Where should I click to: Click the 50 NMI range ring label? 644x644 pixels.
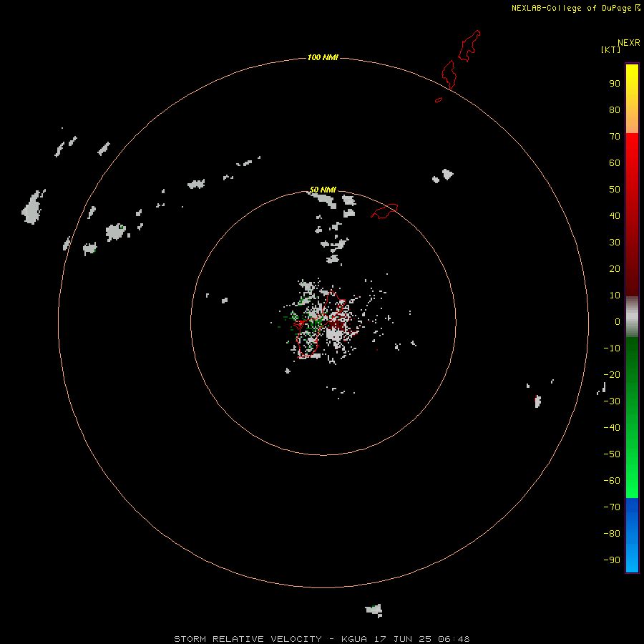[x=323, y=190]
